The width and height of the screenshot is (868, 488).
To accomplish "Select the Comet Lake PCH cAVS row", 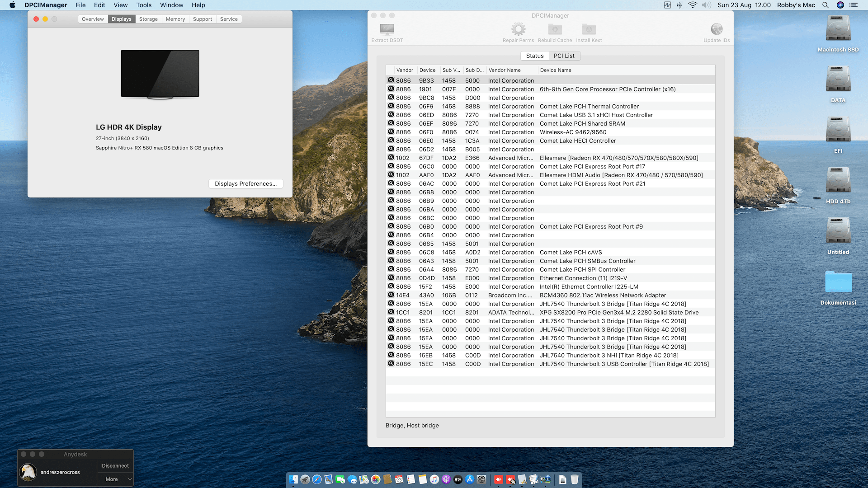I will 551,252.
